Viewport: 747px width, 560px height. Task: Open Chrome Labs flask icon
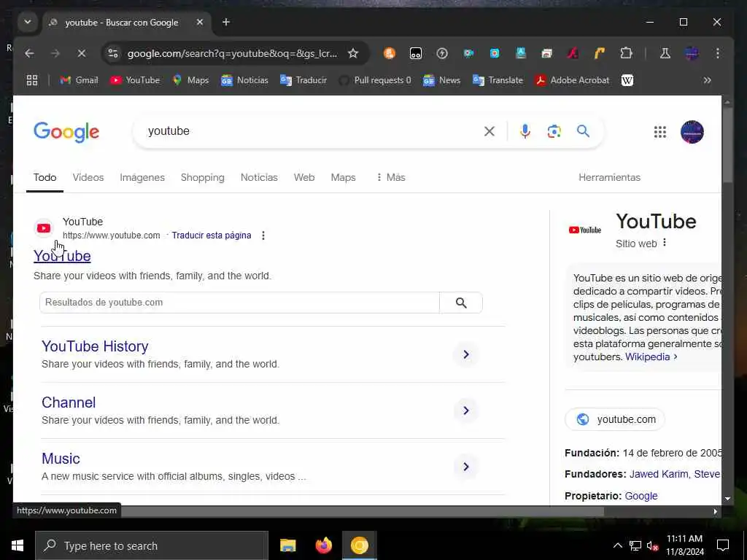pos(665,53)
